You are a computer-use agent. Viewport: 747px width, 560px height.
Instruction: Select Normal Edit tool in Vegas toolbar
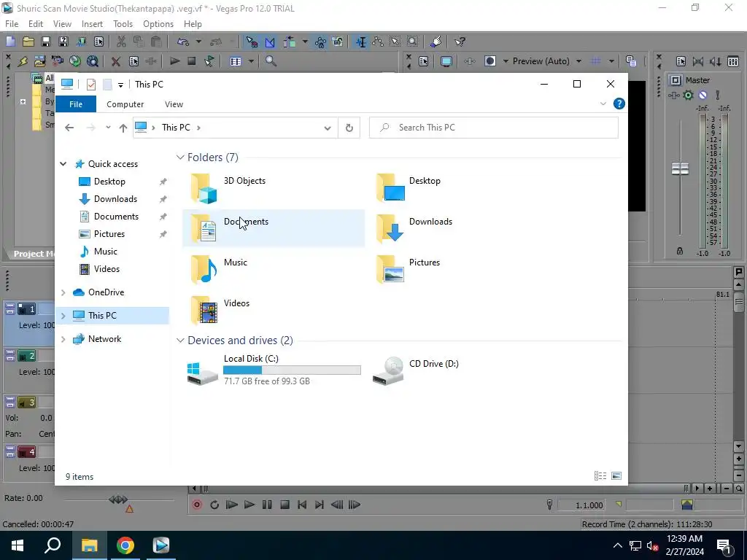tap(360, 42)
